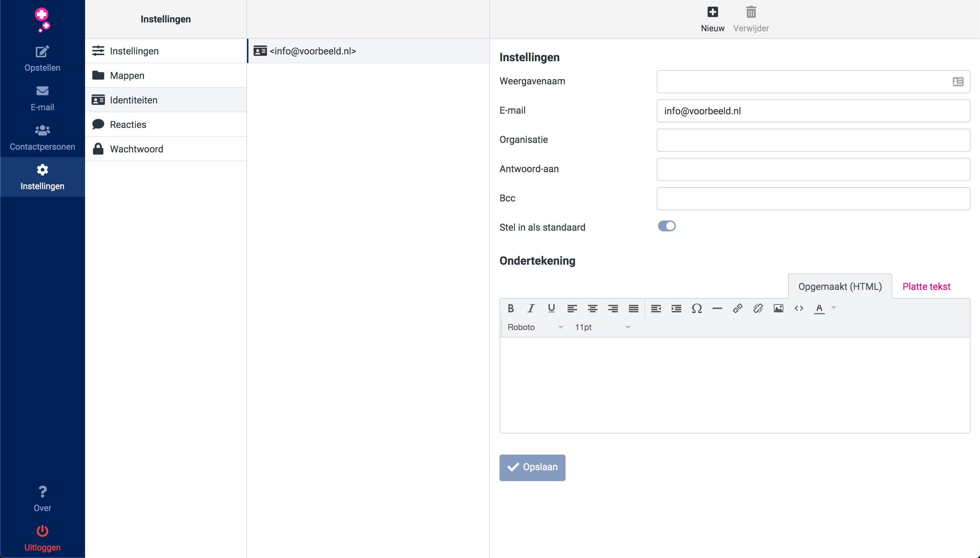This screenshot has width=980, height=558.
Task: Select the info@voorbeeld.nl identity entry
Action: [x=312, y=51]
